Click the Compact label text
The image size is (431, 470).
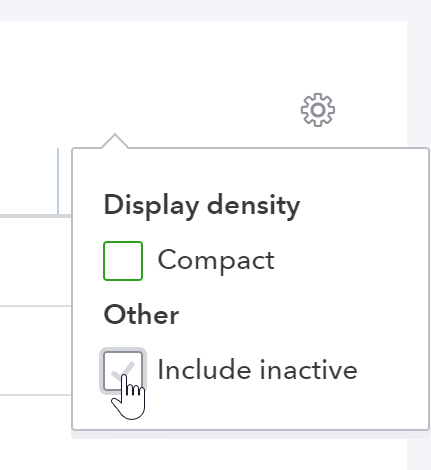click(216, 261)
